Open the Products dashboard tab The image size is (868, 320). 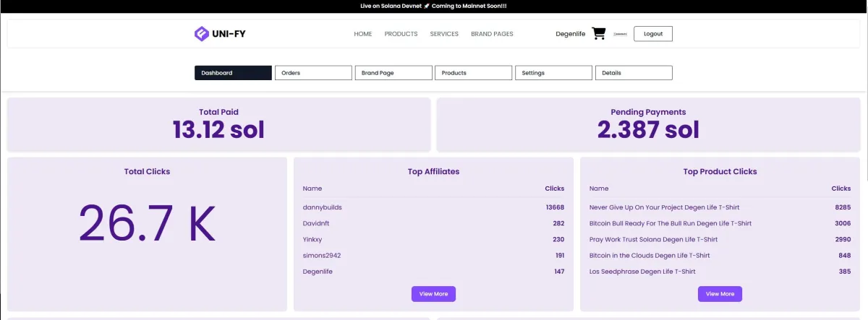click(x=473, y=73)
